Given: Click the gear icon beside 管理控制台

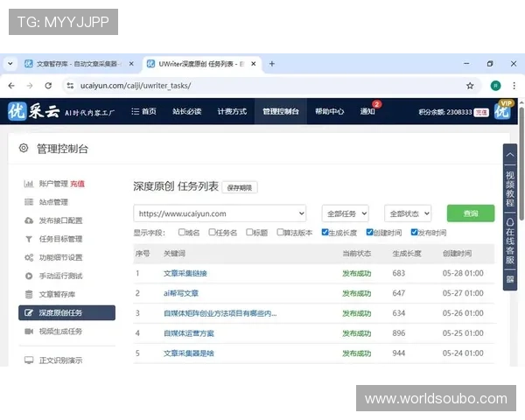Looking at the screenshot, I should click(x=24, y=148).
